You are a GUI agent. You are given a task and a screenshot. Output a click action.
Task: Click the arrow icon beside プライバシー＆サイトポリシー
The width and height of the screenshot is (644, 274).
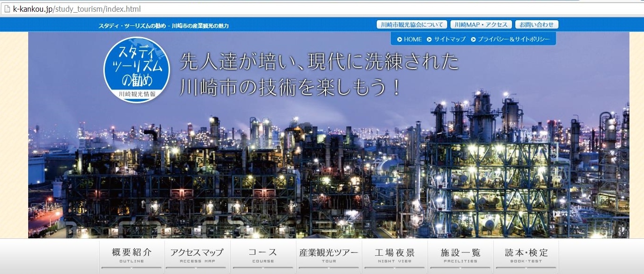point(473,39)
